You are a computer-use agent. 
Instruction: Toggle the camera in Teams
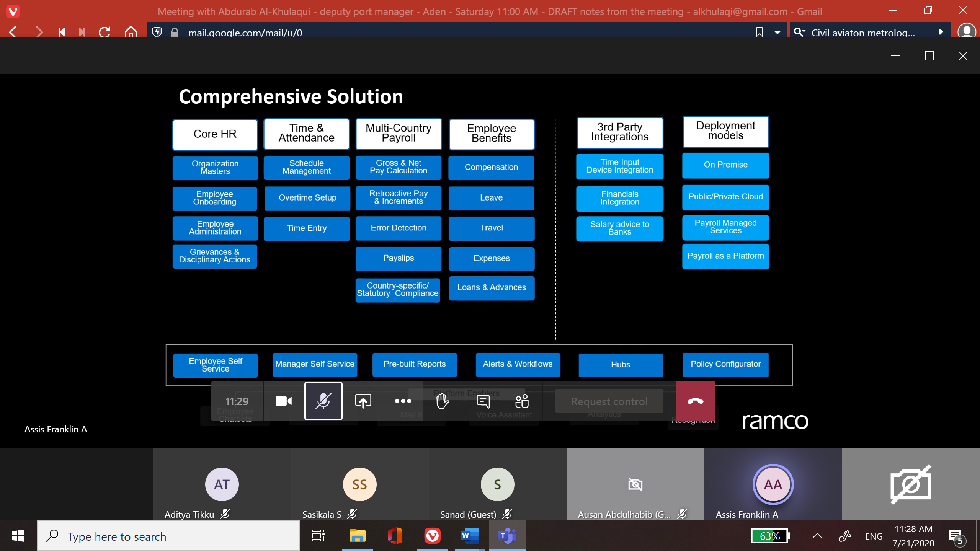point(284,401)
